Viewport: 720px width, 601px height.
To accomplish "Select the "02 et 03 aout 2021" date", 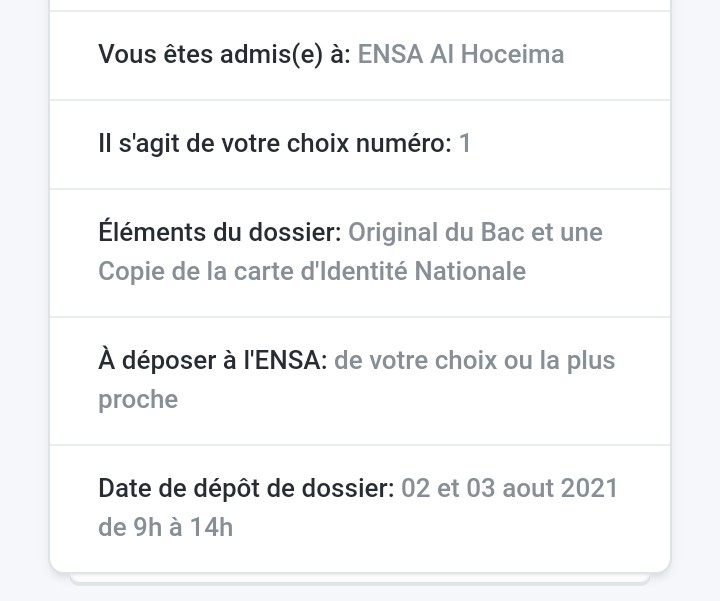I will (x=510, y=488).
